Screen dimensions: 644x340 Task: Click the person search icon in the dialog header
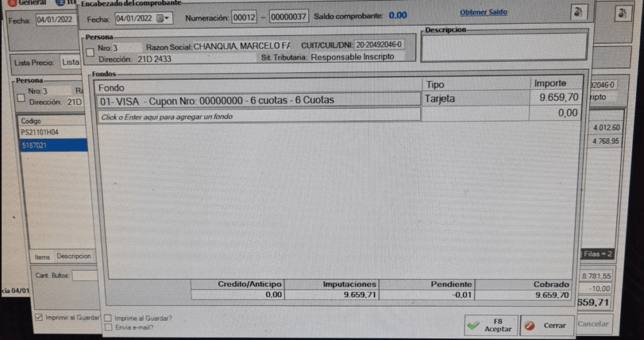(579, 12)
